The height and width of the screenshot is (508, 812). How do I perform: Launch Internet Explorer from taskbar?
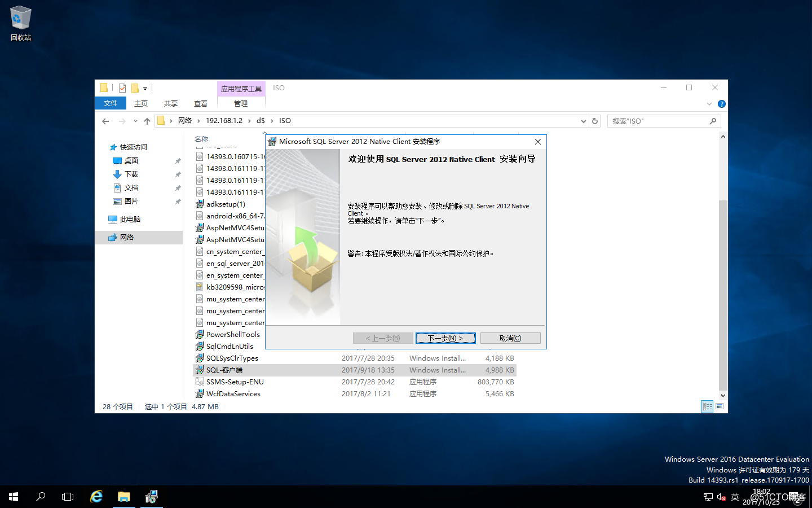[96, 497]
